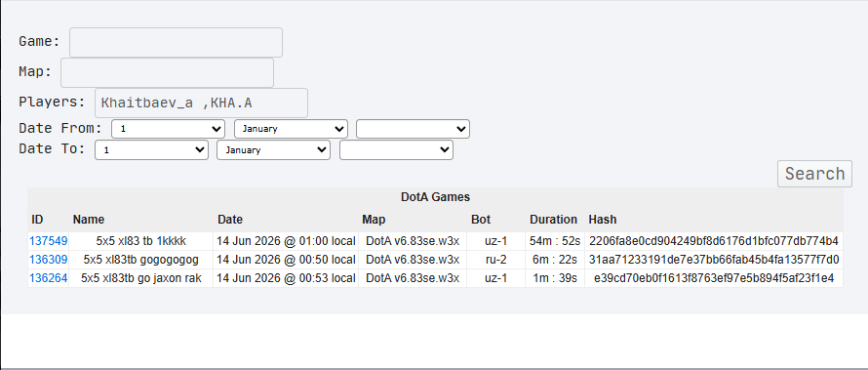The image size is (868, 370).
Task: Open the Date To day dropdown
Action: (x=152, y=149)
